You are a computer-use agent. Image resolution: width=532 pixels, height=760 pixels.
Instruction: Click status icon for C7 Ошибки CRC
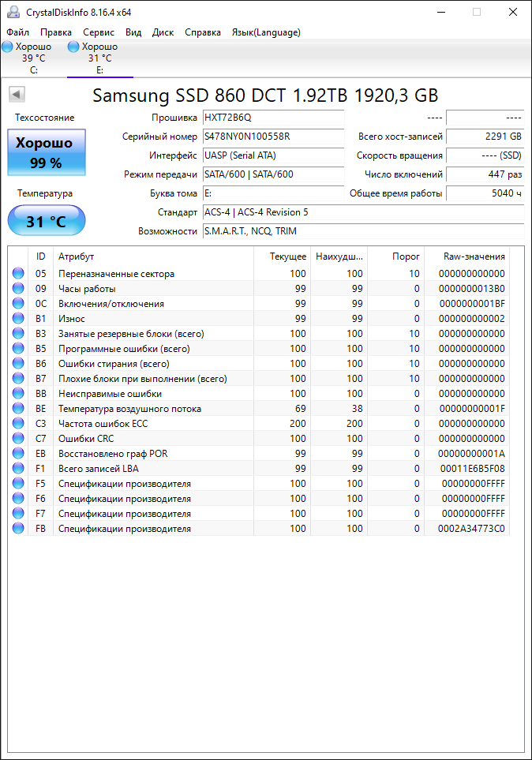tap(18, 439)
